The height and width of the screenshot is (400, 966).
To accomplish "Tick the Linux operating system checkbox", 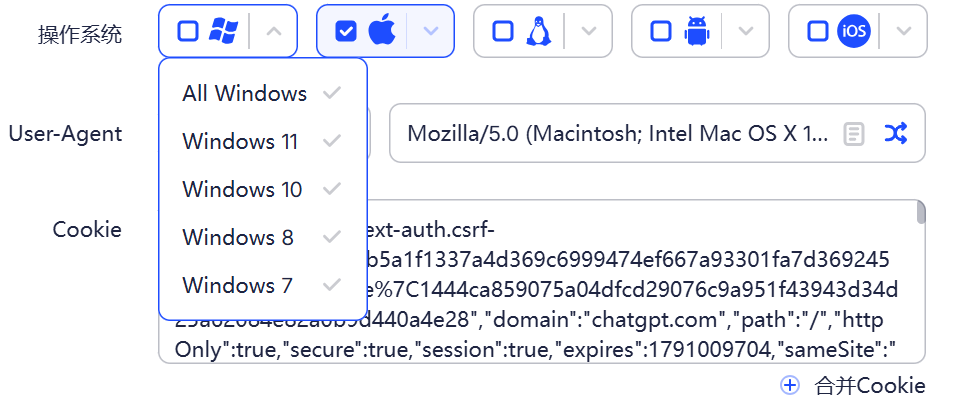I will [503, 31].
